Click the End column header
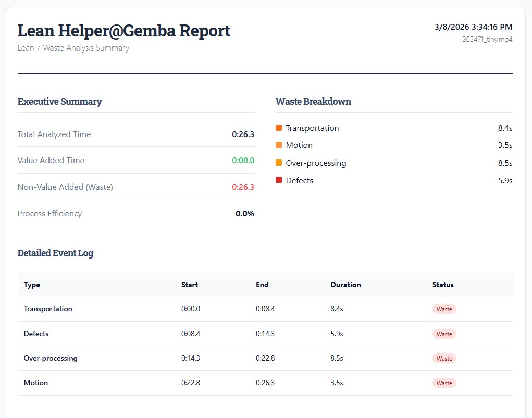The image size is (532, 418). pos(262,285)
